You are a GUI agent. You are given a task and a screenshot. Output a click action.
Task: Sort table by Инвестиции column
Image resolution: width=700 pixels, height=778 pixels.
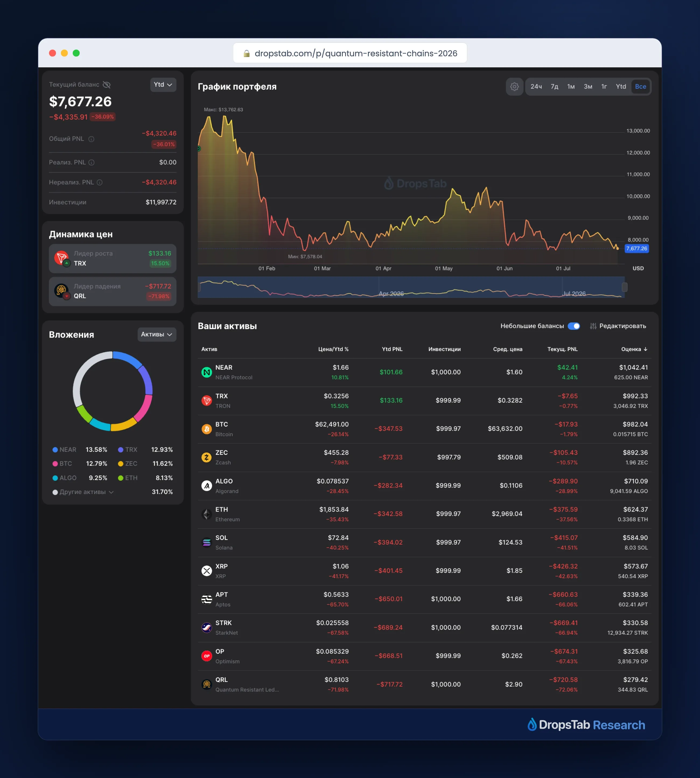click(444, 349)
